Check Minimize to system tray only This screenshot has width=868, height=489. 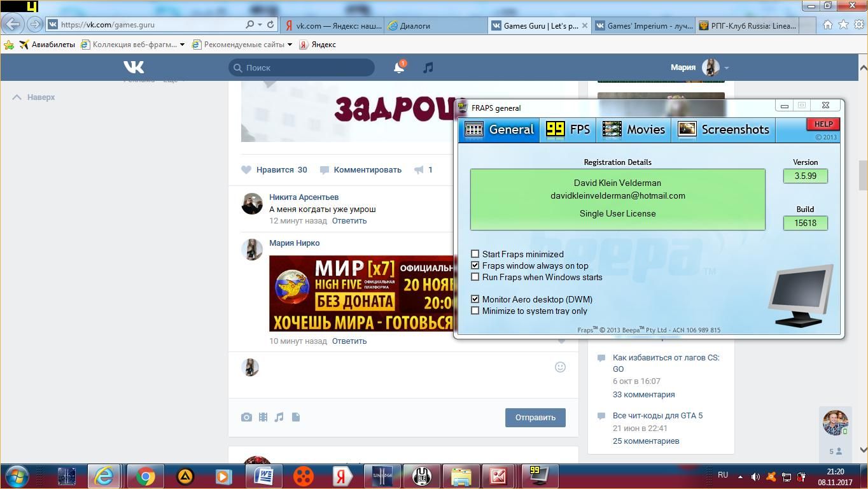coord(475,311)
